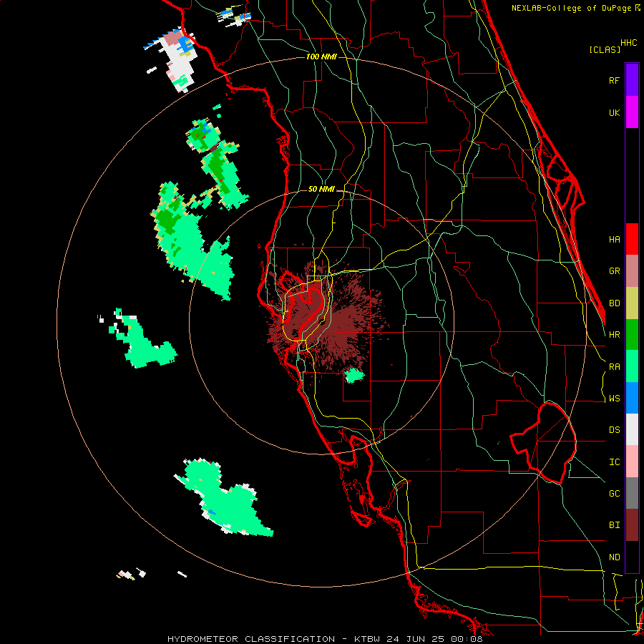The image size is (644, 644).
Task: Click the "RA" legend label
Action: point(614,367)
